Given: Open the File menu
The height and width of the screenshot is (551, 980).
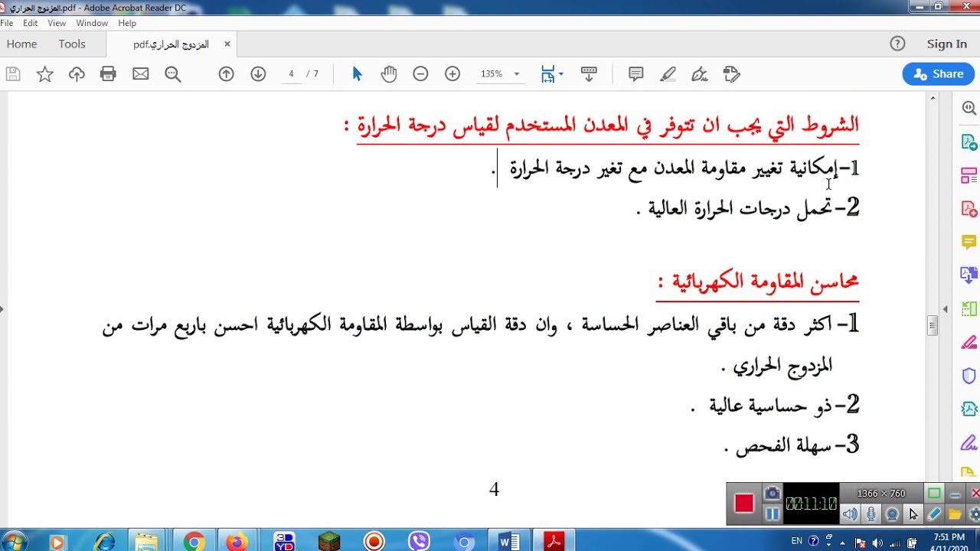Looking at the screenshot, I should click(7, 23).
